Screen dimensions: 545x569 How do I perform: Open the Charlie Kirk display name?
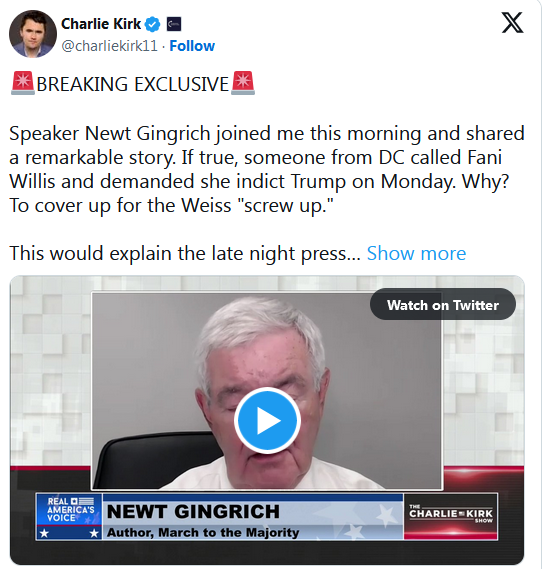tap(101, 24)
